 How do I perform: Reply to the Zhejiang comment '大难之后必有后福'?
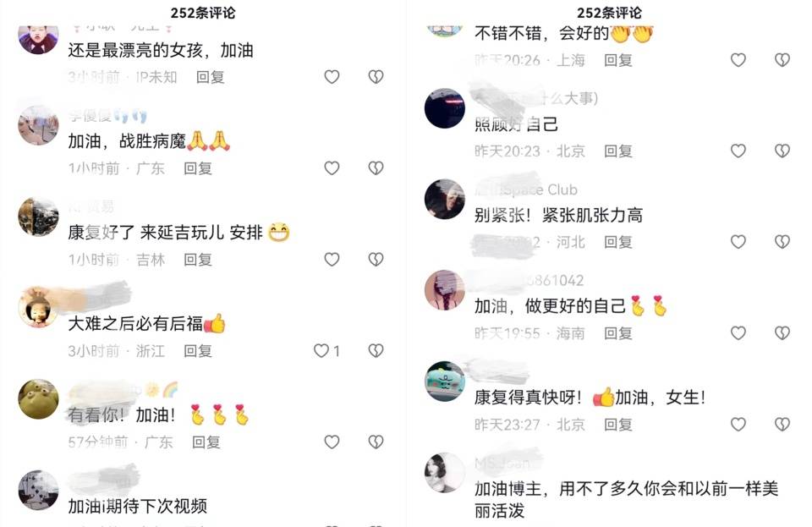(198, 351)
